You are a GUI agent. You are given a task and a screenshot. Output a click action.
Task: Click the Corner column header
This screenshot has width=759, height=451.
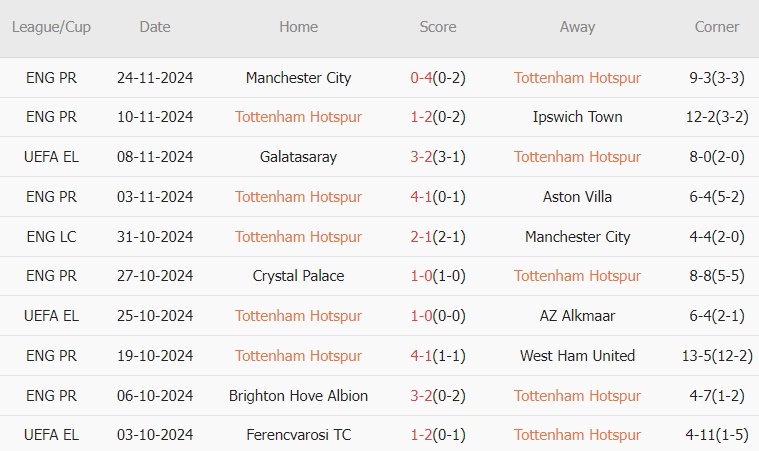click(x=717, y=27)
